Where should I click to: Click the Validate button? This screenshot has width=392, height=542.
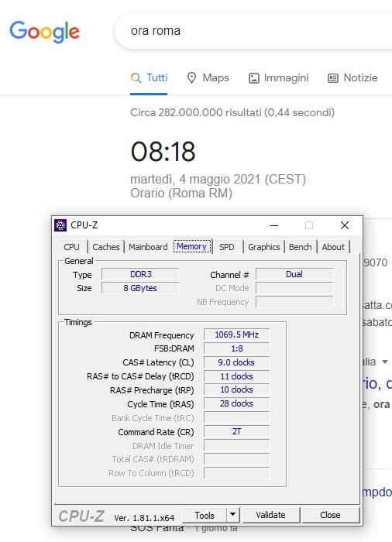click(270, 515)
